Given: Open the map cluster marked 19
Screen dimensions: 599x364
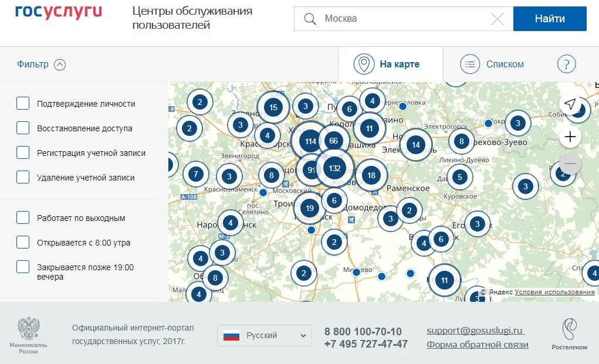Looking at the screenshot, I should (310, 208).
